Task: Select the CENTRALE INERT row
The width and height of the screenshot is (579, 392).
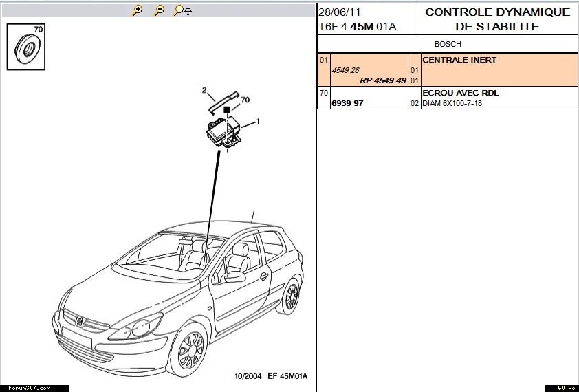Action: coord(459,60)
